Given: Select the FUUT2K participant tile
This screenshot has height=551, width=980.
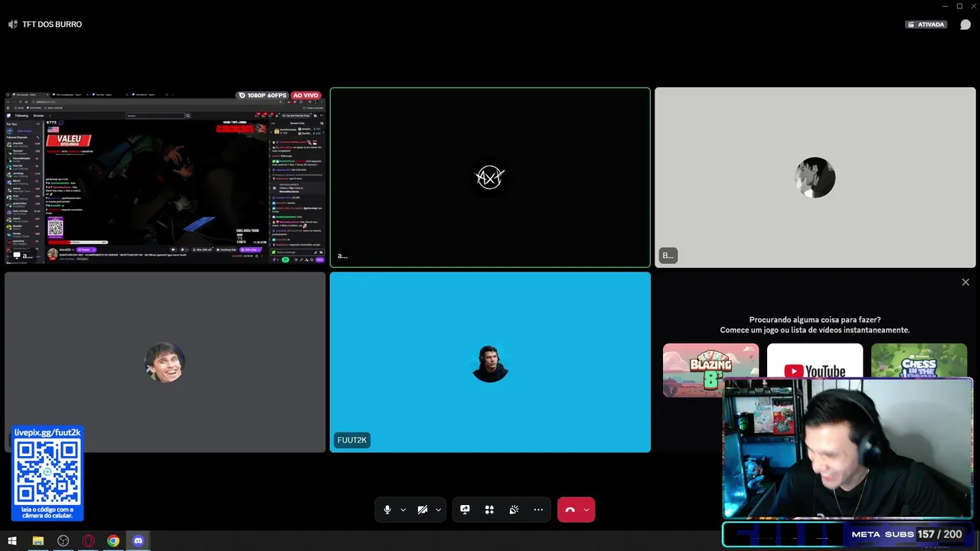Looking at the screenshot, I should click(490, 362).
